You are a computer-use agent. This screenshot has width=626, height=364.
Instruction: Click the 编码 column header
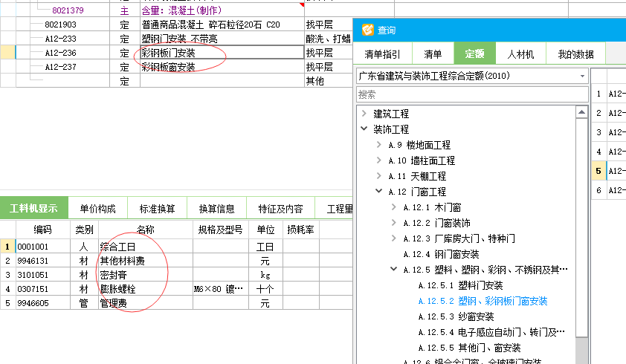(x=42, y=230)
